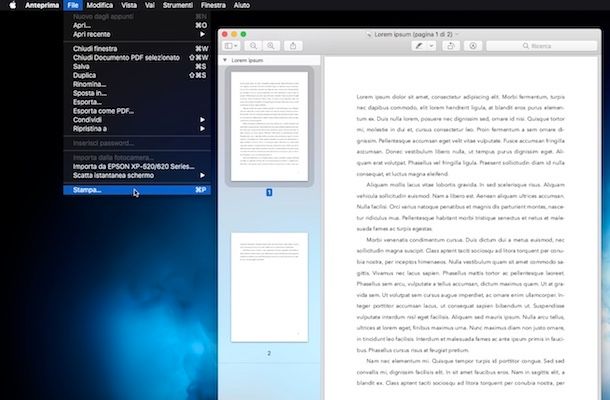Image resolution: width=610 pixels, height=400 pixels.
Task: Click the Lorem ipsum sidebar heading text
Action: coord(247,60)
